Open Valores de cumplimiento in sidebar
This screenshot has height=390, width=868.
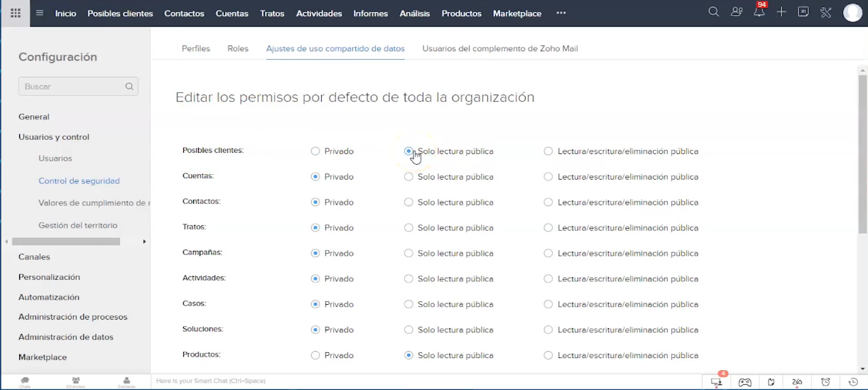94,203
